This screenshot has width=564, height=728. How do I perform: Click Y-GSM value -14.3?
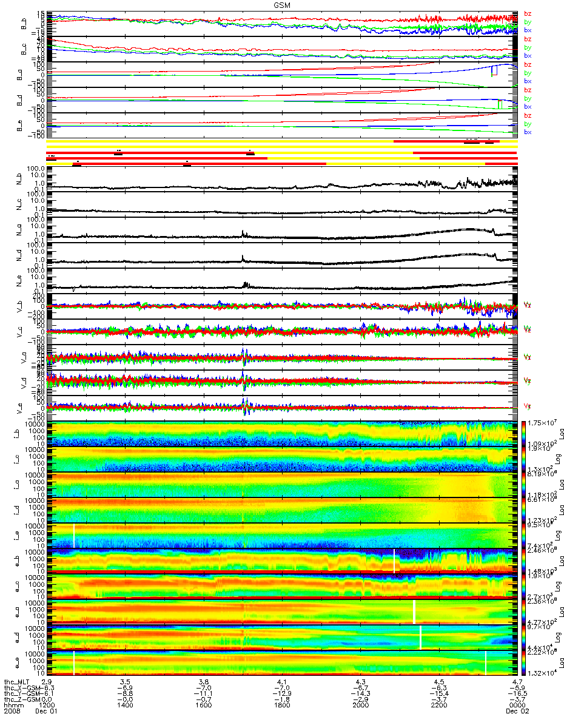coord(360,694)
